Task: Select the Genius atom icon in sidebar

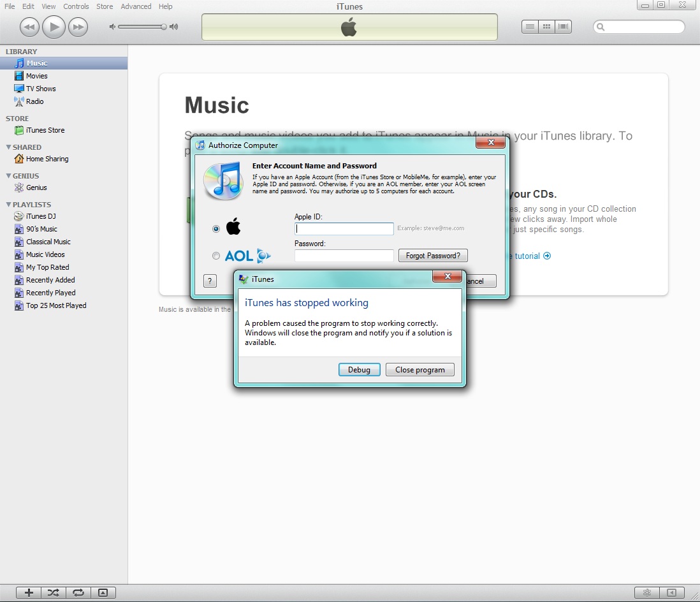Action: pyautogui.click(x=18, y=187)
